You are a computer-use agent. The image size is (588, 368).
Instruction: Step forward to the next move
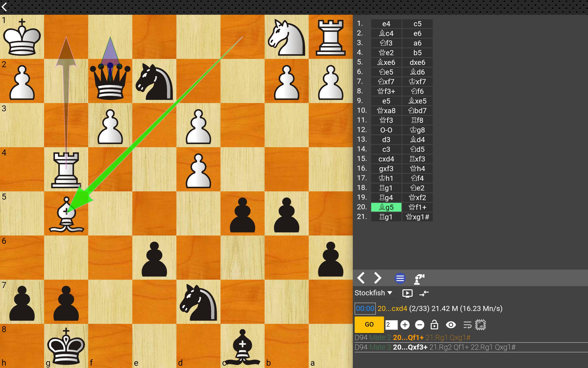tap(377, 278)
